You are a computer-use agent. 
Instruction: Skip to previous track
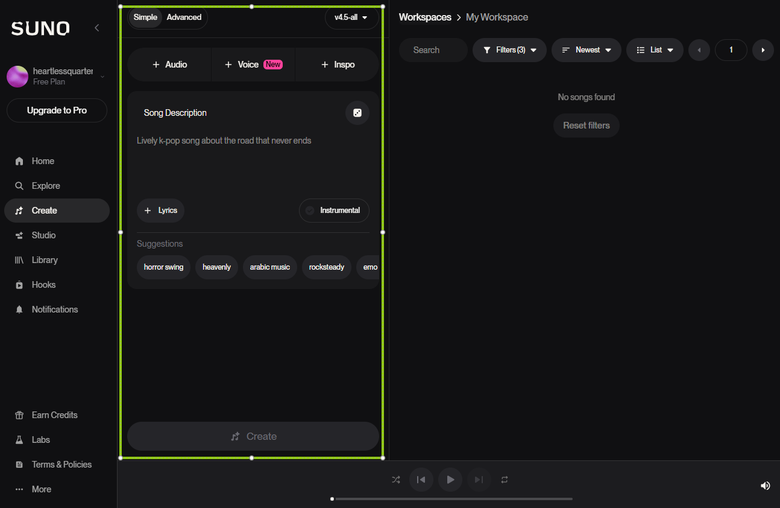[421, 480]
